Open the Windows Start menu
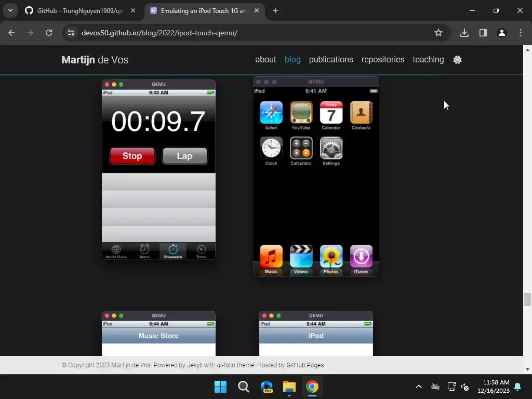Image resolution: width=532 pixels, height=399 pixels. [220, 387]
